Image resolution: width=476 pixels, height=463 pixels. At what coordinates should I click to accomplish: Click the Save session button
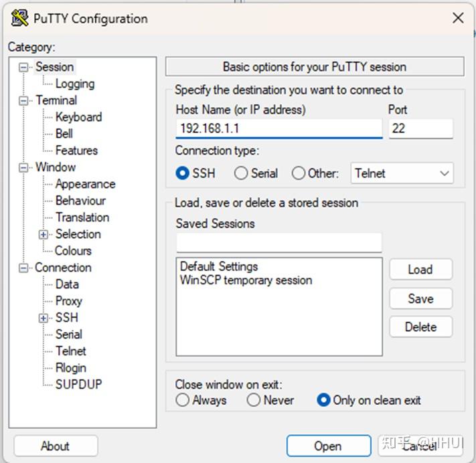pos(420,298)
